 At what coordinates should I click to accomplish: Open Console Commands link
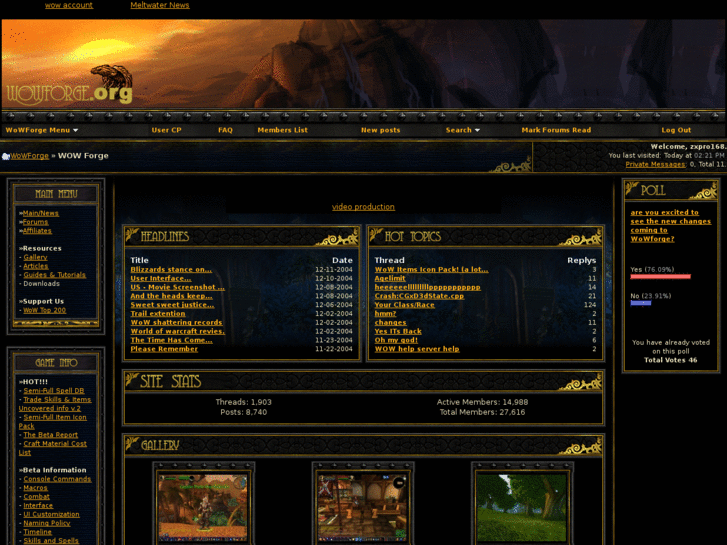click(x=57, y=479)
